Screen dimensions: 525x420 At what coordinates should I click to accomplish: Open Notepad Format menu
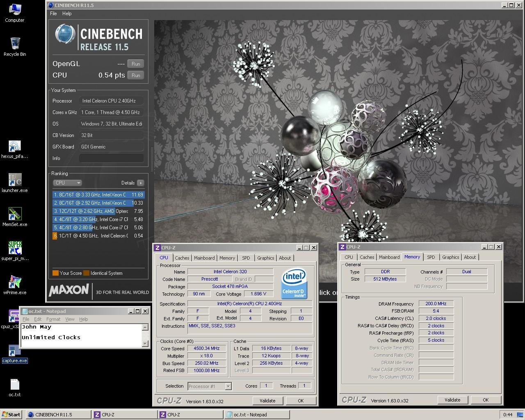(53, 319)
